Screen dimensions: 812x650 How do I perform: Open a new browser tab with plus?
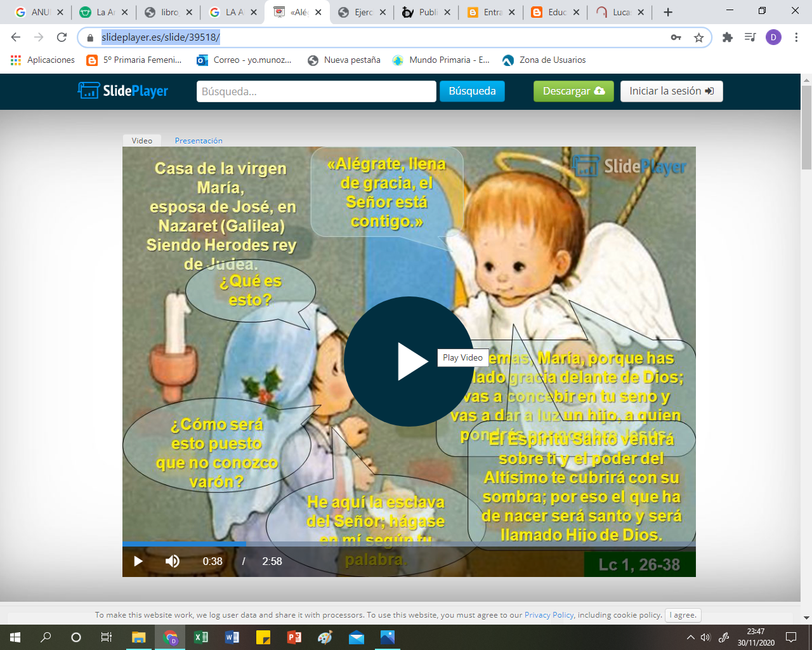(667, 12)
